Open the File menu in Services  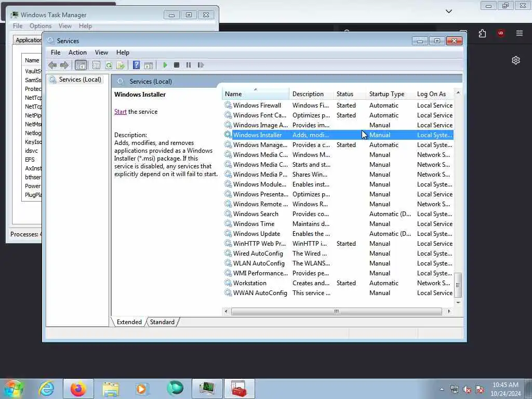coord(56,52)
